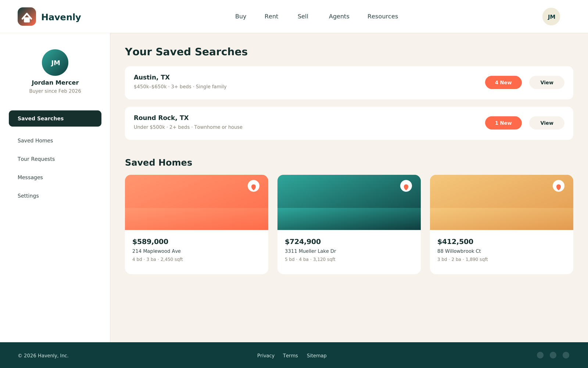Unsave the 3311 Mueller Lake Dr home
The image size is (588, 368).
pos(406,186)
